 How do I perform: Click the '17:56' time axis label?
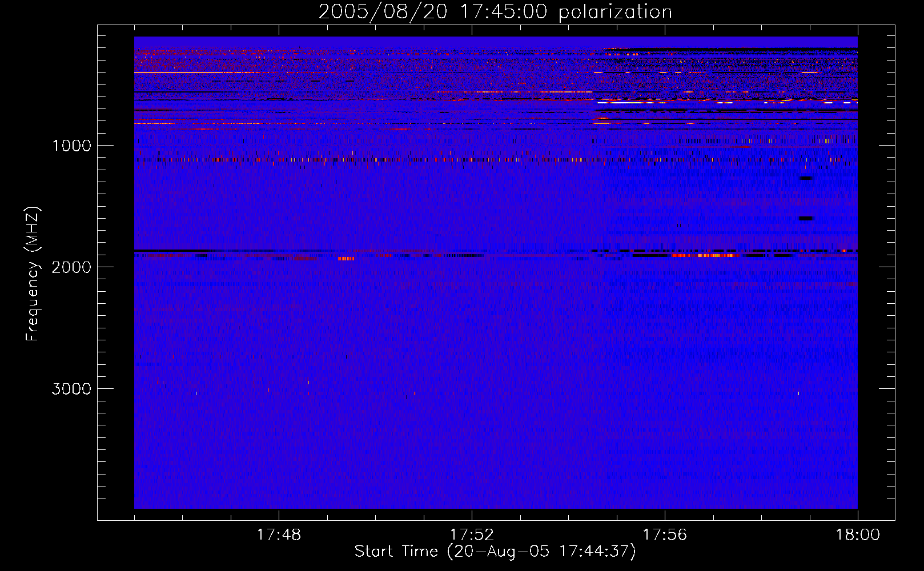[x=665, y=535]
